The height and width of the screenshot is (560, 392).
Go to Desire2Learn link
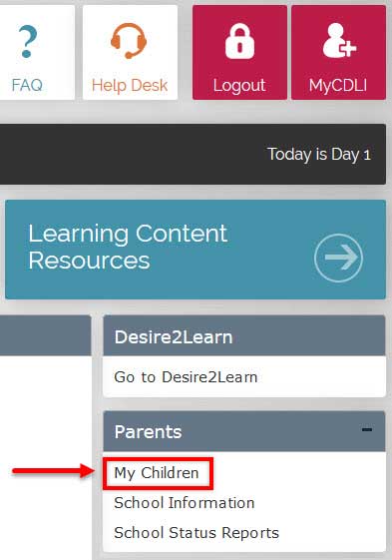[186, 377]
